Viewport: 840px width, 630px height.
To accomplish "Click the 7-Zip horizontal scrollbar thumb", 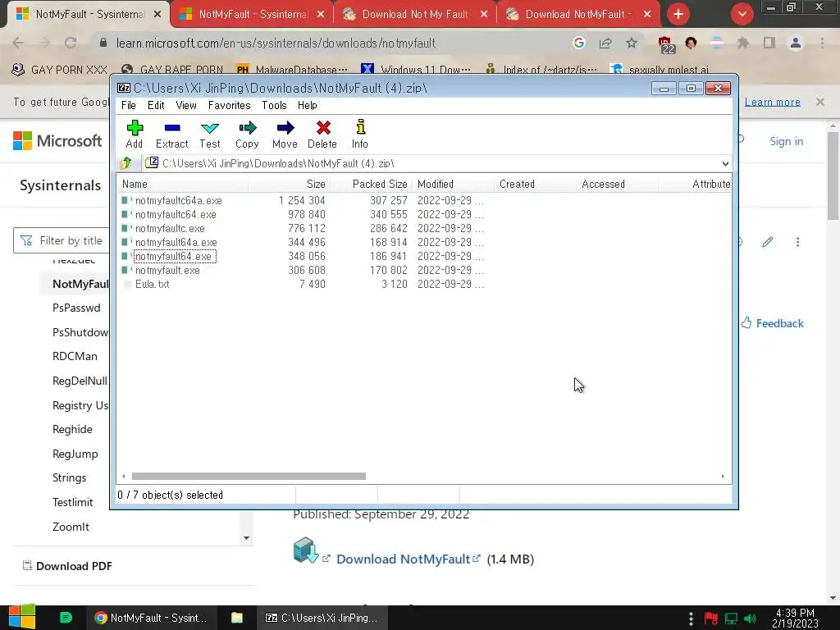I will pos(249,476).
